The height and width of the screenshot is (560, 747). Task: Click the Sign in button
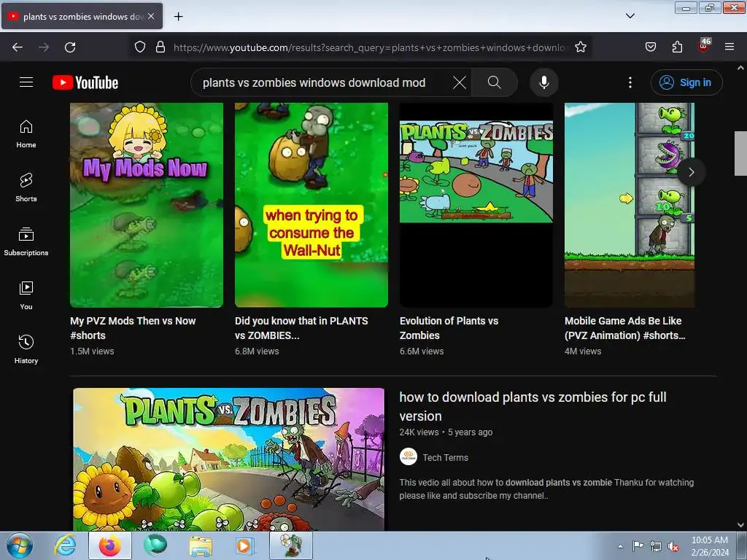(x=686, y=82)
